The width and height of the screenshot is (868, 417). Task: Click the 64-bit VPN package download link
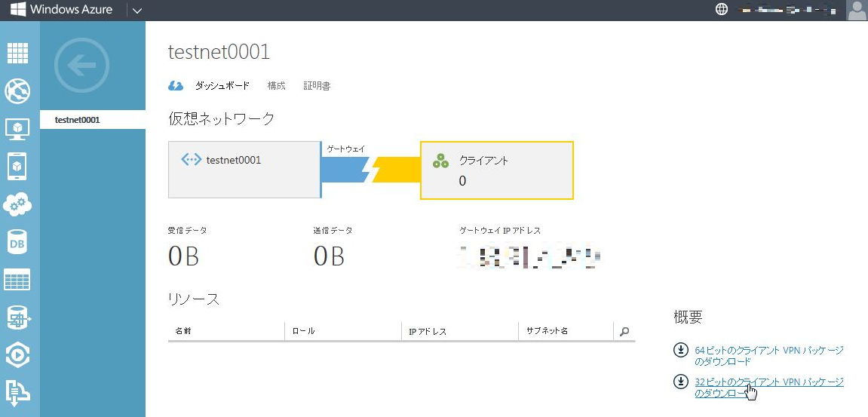click(769, 355)
